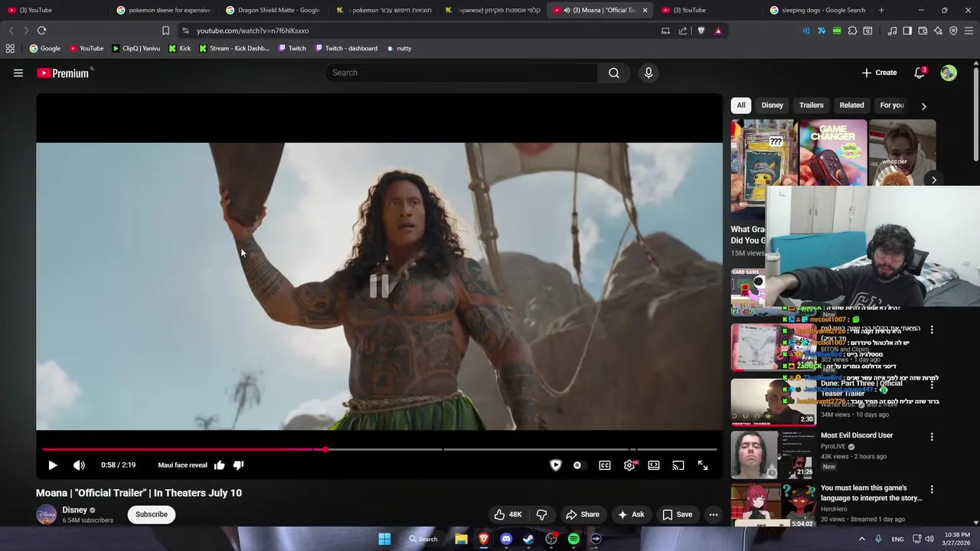Open more actions menu below the video
This screenshot has height=551, width=980.
coord(714,514)
